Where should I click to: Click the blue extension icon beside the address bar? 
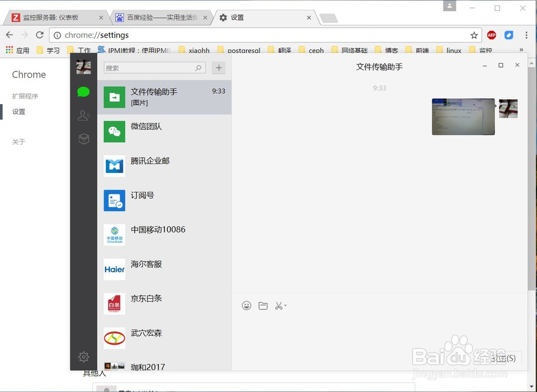point(509,34)
